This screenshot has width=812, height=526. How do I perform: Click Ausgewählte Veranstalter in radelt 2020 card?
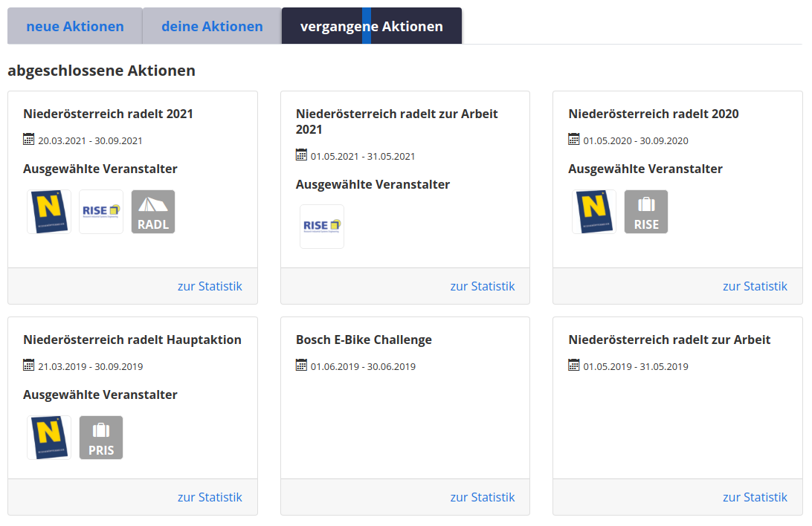tap(645, 169)
